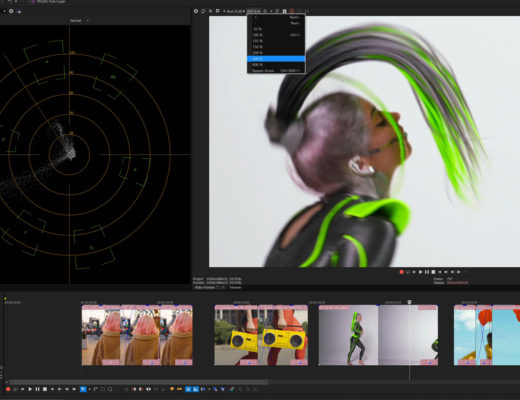This screenshot has width=520, height=400.
Task: Click pause button under preview window
Action: pos(427,272)
